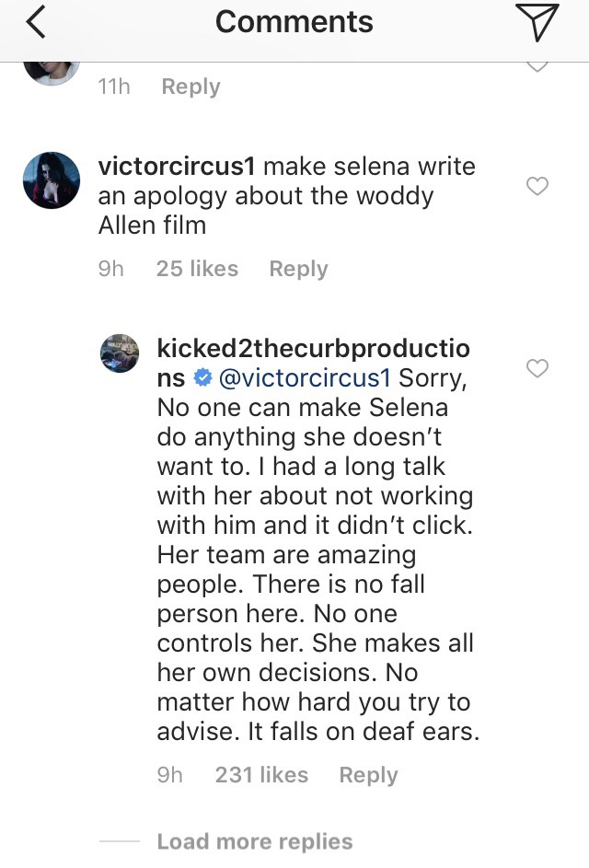Reply to kicked2thecurbproductions' comment
The height and width of the screenshot is (868, 589).
(368, 775)
